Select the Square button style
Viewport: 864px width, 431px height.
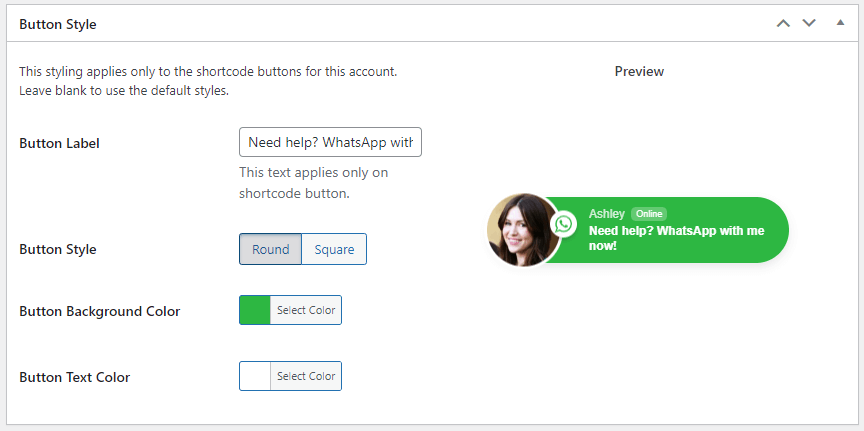pyautogui.click(x=334, y=249)
